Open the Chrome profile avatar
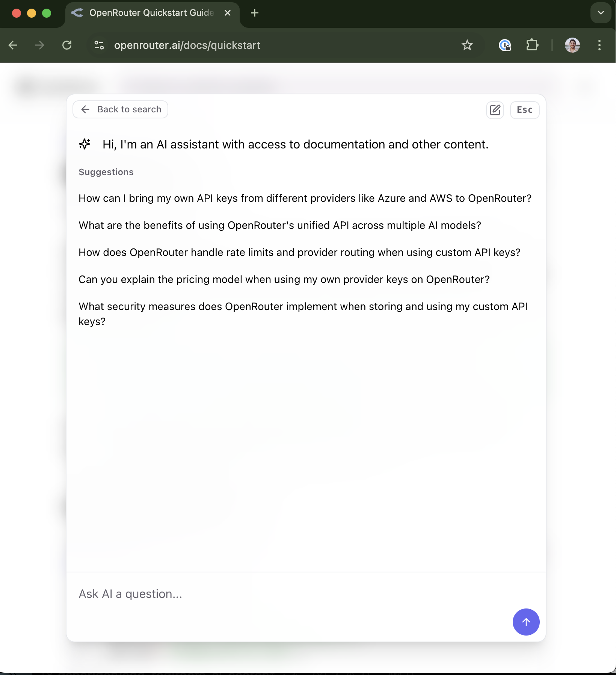The image size is (616, 675). pyautogui.click(x=572, y=45)
